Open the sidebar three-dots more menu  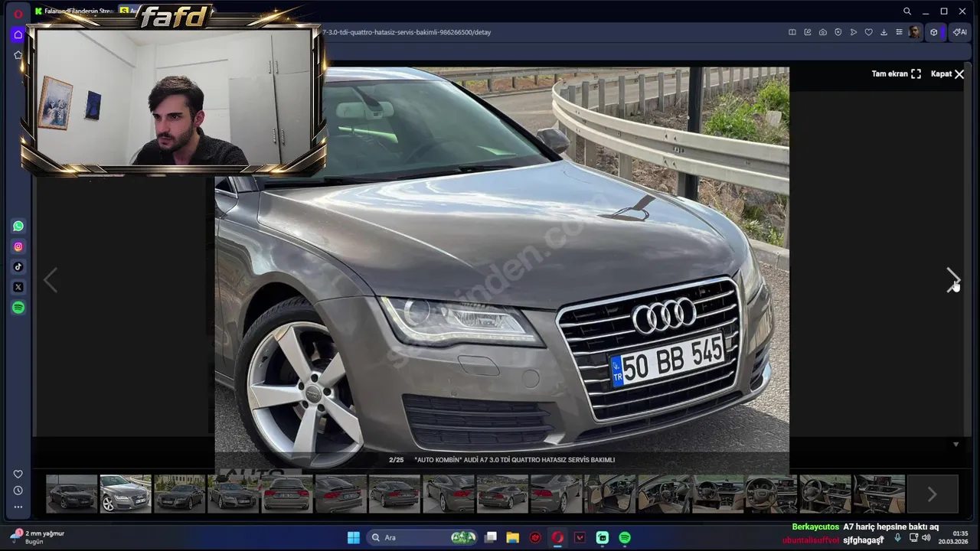(18, 507)
